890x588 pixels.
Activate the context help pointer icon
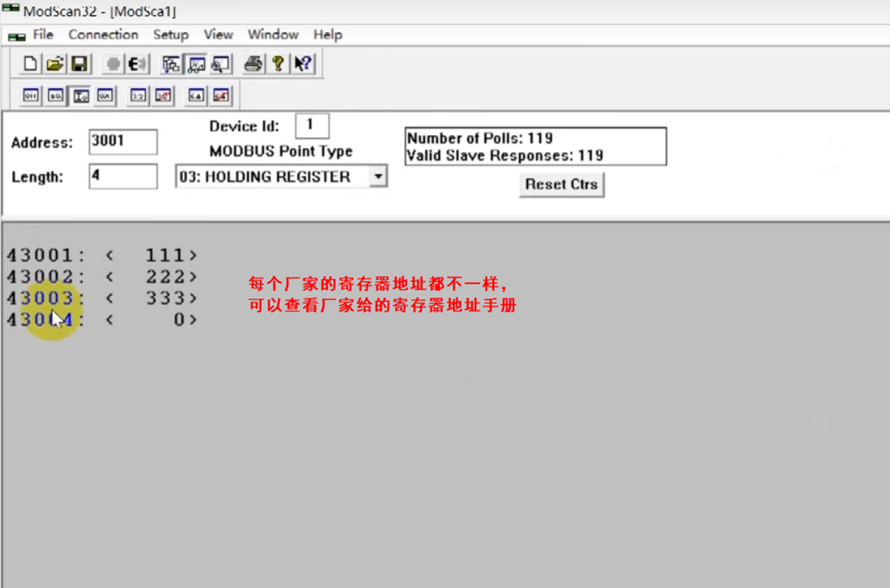click(x=303, y=64)
